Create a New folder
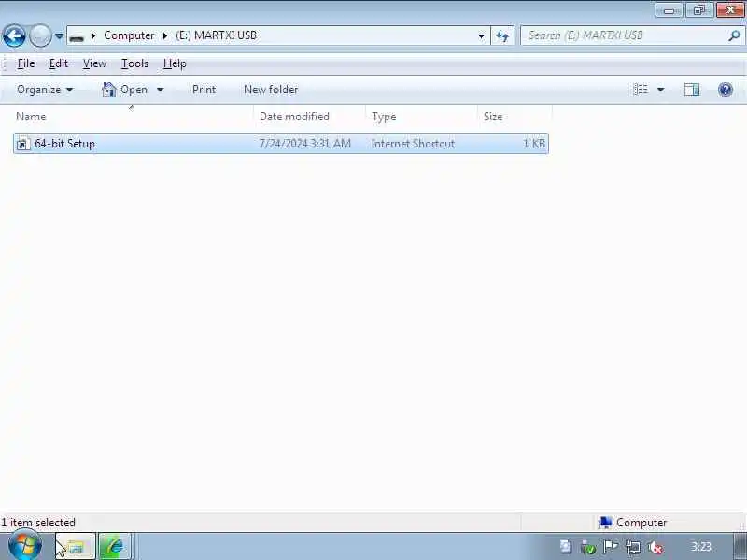The height and width of the screenshot is (560, 747). (x=271, y=90)
